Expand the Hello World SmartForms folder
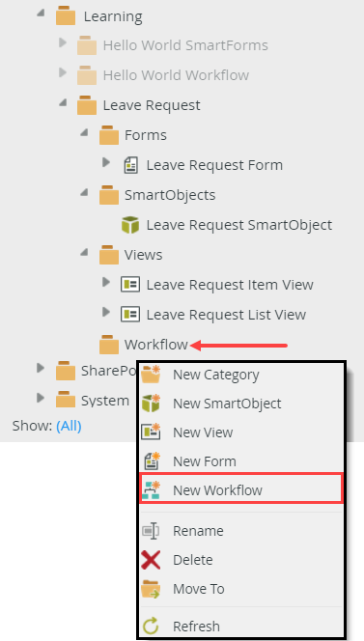Image resolution: width=364 pixels, height=641 pixels. pyautogui.click(x=62, y=42)
